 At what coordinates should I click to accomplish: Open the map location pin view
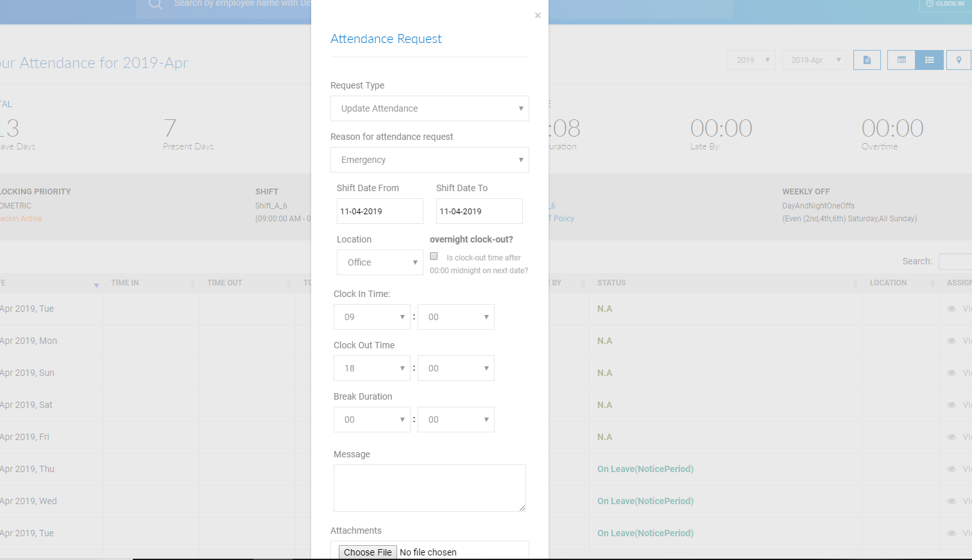click(x=959, y=60)
